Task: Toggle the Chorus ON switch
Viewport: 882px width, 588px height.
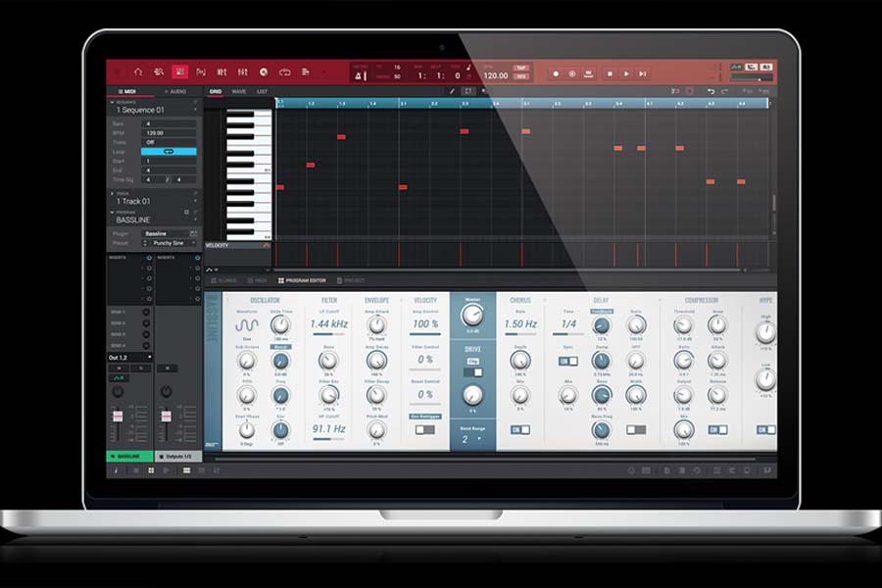Action: coord(519,429)
